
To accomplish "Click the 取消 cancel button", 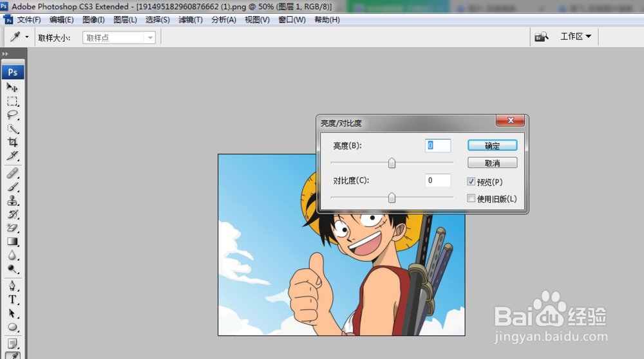I will [493, 163].
